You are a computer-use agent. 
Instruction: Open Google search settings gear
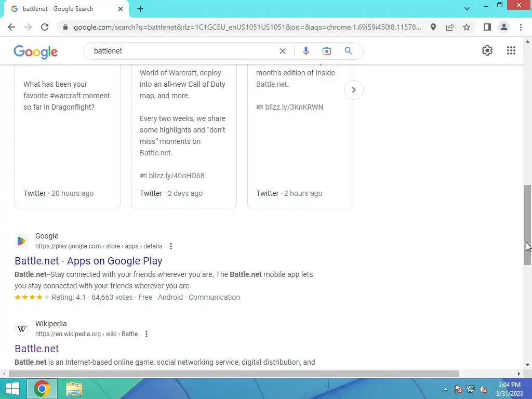tap(487, 50)
